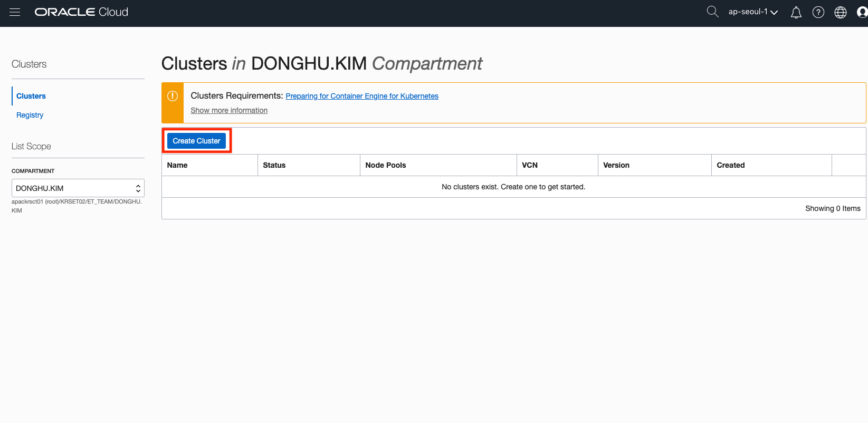Click the Oracle Cloud logo
This screenshot has height=423, width=868.
[x=81, y=12]
